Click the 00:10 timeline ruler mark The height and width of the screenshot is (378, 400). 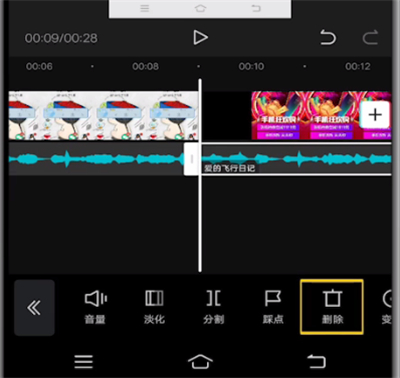coord(251,66)
